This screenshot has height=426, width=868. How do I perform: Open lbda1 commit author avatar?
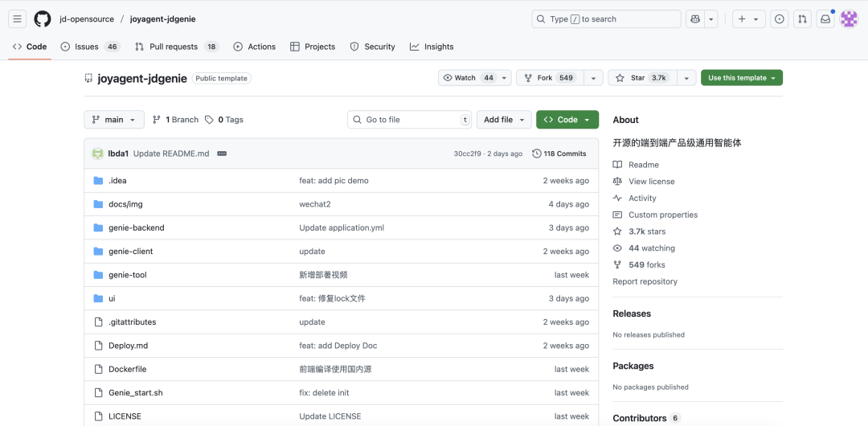coord(97,154)
